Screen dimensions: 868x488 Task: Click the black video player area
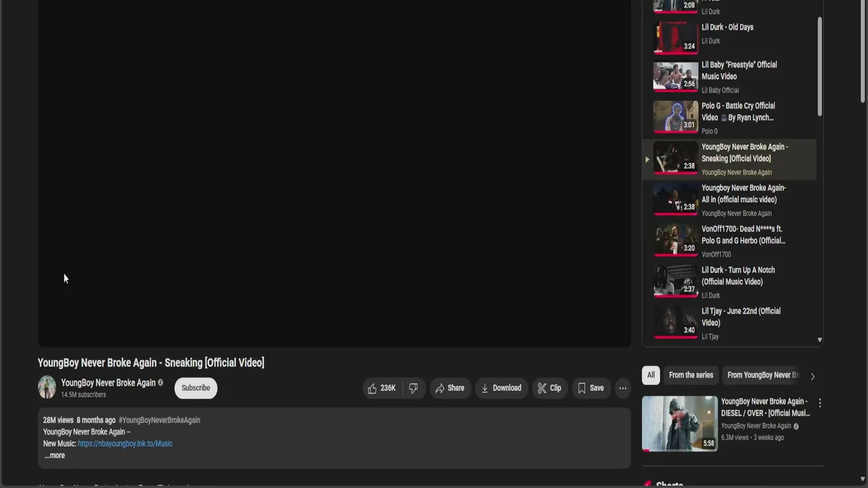click(334, 174)
